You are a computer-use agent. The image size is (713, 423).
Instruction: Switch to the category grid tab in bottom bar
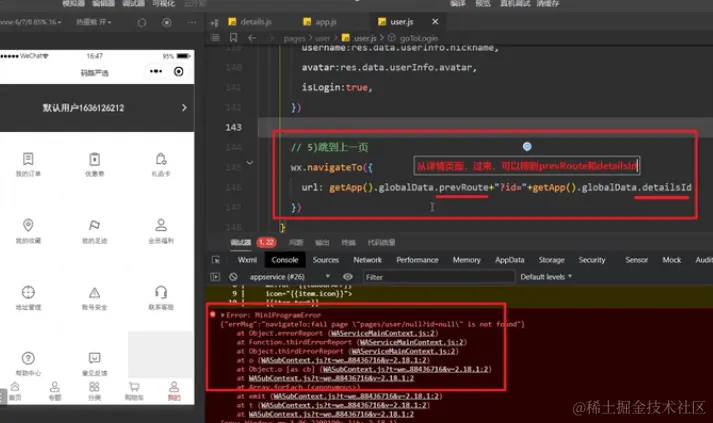(x=94, y=391)
